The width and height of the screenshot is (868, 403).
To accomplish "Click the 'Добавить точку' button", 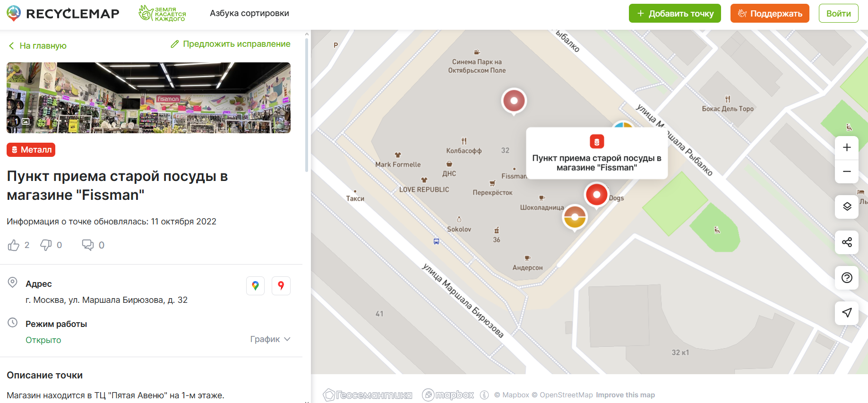I will point(675,13).
